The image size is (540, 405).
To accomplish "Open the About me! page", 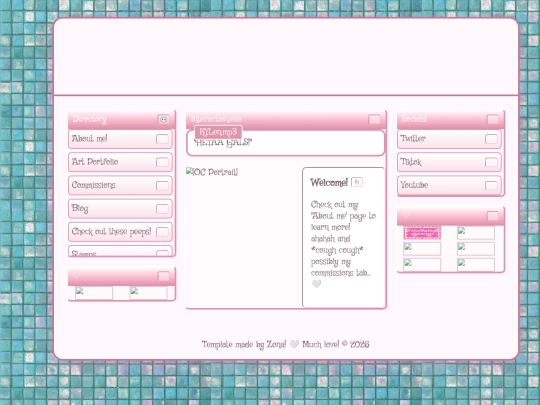I will click(x=120, y=139).
